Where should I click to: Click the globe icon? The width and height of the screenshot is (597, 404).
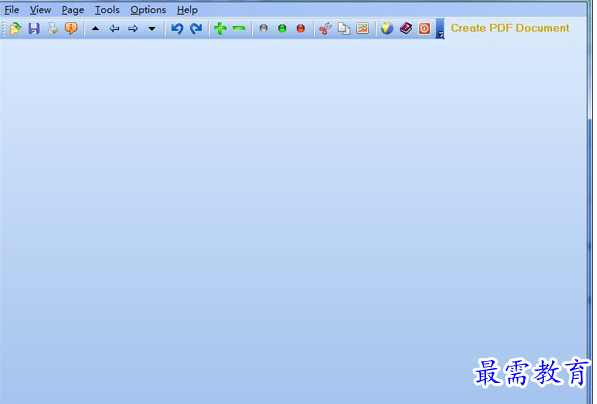tap(387, 29)
